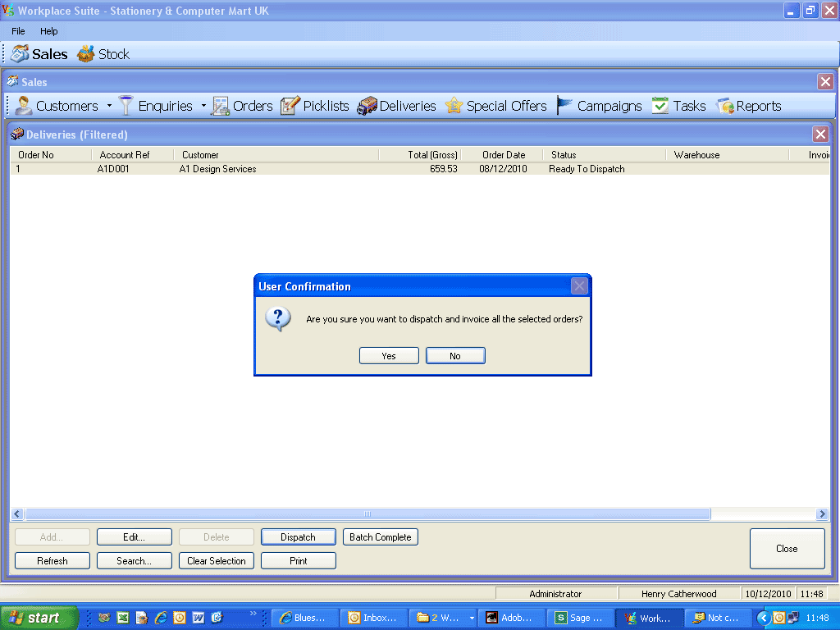Expand the taskbar folder group dropdown arrow
This screenshot has height=630, width=840.
(472, 619)
